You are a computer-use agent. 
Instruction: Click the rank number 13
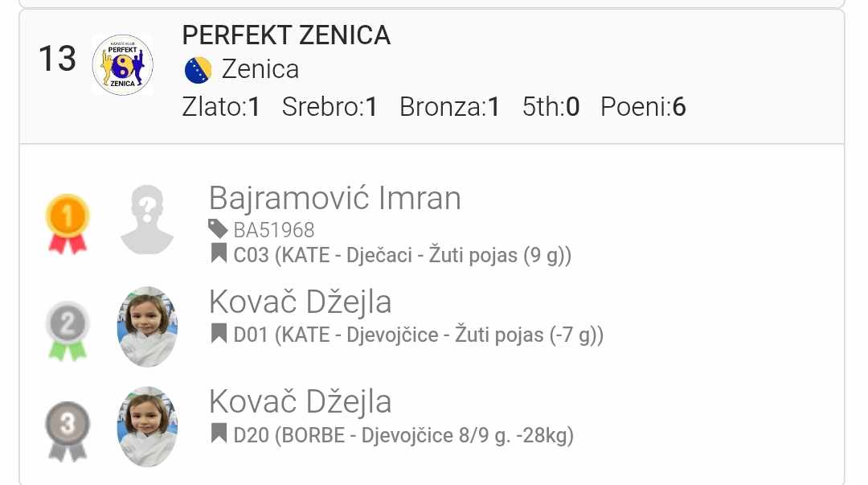pyautogui.click(x=57, y=59)
